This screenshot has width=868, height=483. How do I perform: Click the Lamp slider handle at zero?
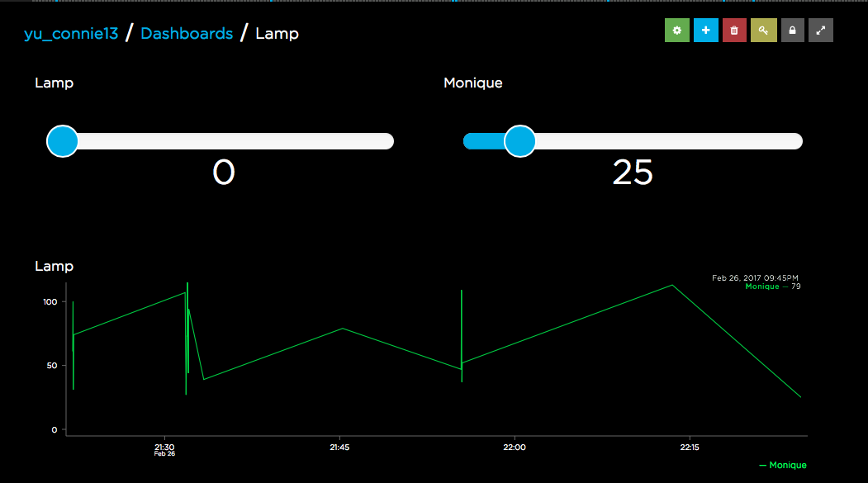point(63,141)
